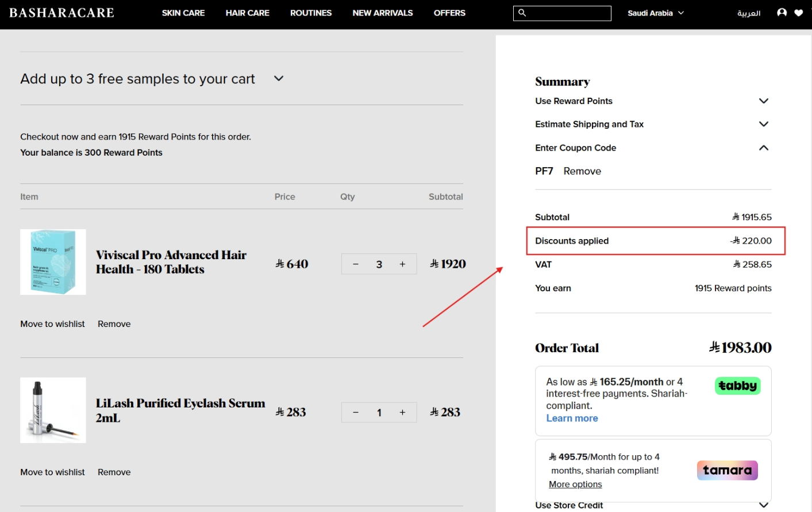Click the search magnifier icon
The image size is (812, 512).
coord(522,13)
